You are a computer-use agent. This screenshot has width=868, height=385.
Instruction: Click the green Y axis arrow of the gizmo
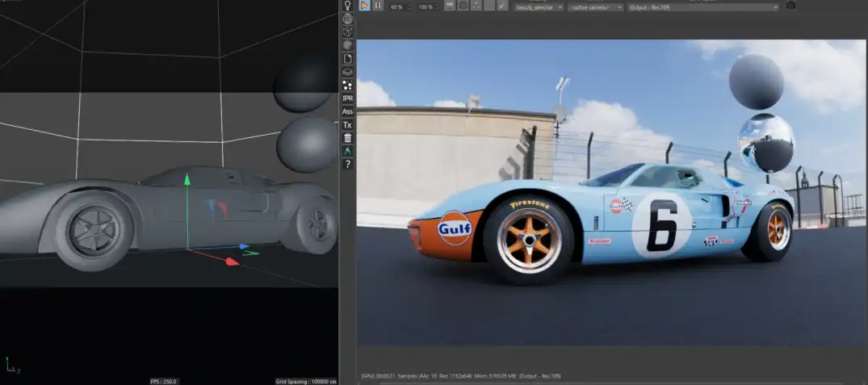tap(187, 178)
